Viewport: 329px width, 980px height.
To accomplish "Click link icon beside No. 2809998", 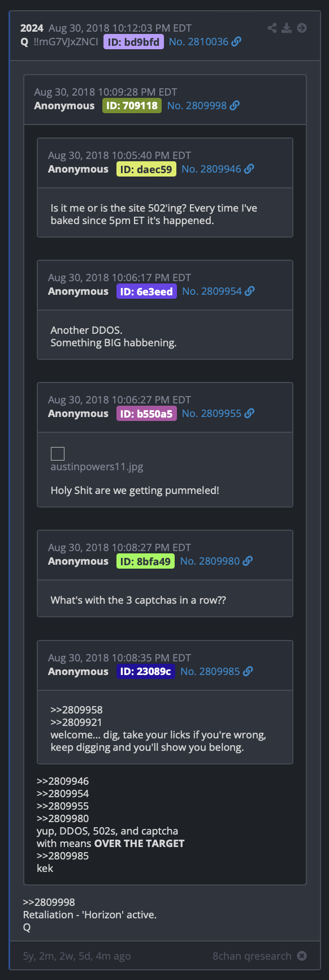I will click(235, 105).
